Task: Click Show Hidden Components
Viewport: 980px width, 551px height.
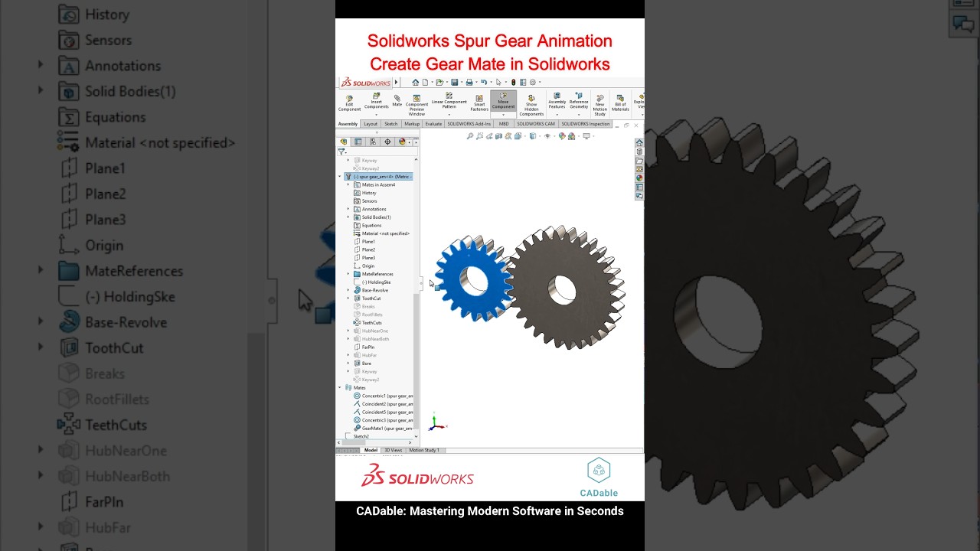Action: (531, 105)
